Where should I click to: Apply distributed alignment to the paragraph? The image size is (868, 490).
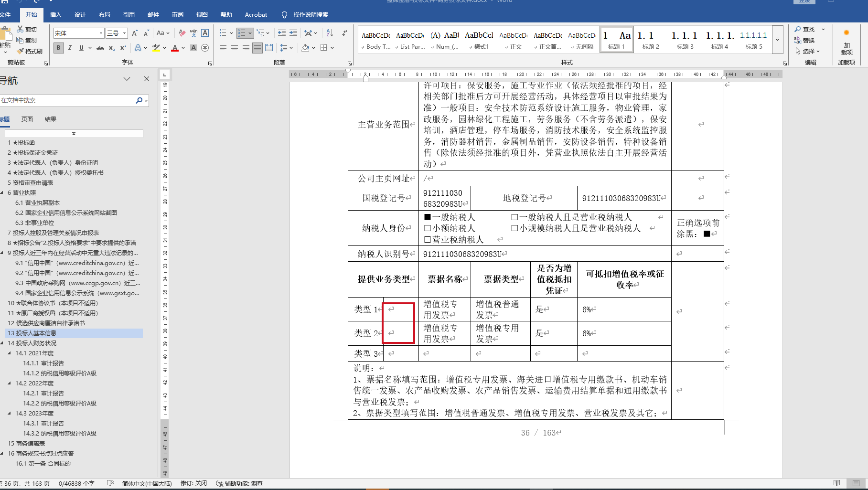tap(269, 48)
